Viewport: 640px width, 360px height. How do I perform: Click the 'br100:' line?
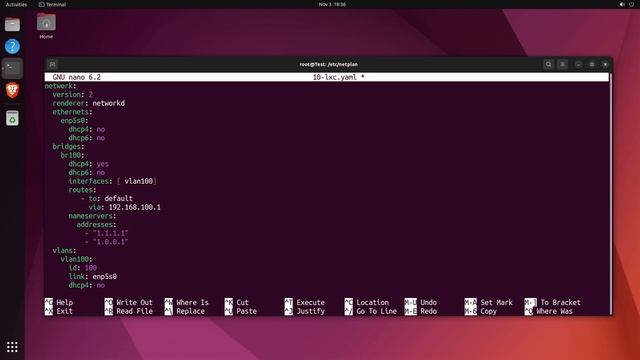pyautogui.click(x=72, y=155)
